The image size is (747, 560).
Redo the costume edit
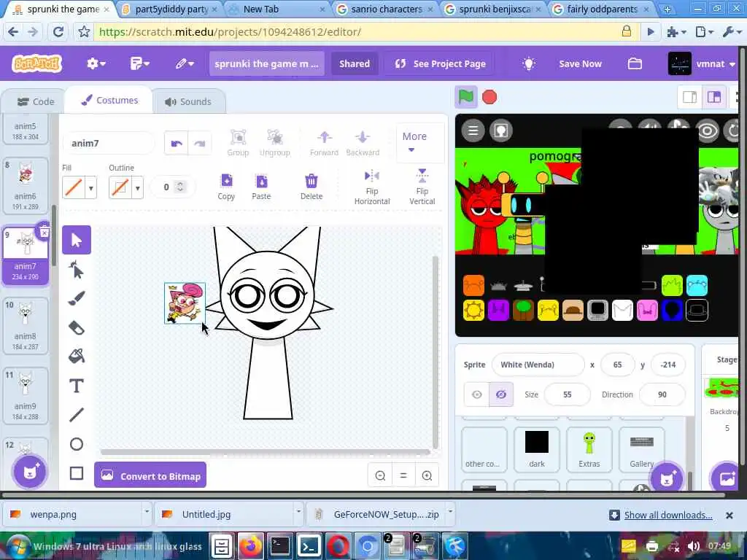pos(200,144)
